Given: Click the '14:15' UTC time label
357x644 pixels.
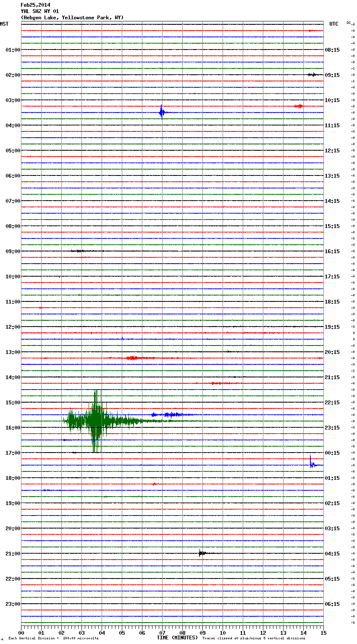Looking at the screenshot, I should pyautogui.click(x=332, y=201).
